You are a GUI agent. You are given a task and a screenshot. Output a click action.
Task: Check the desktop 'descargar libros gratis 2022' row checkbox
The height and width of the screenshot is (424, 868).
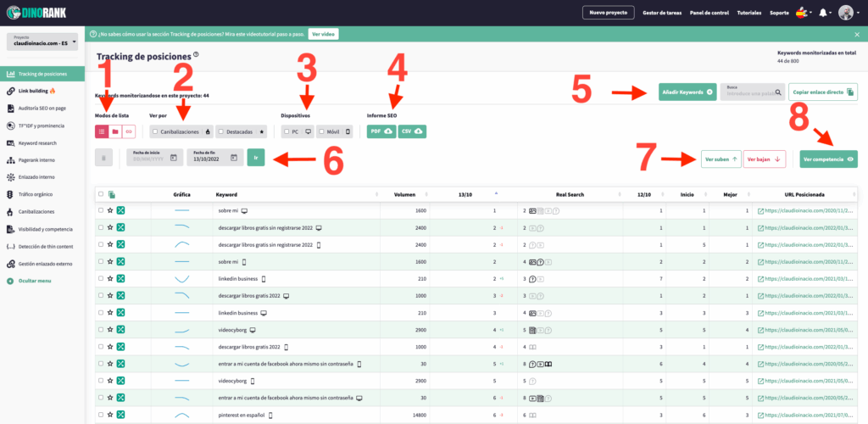coord(101,296)
